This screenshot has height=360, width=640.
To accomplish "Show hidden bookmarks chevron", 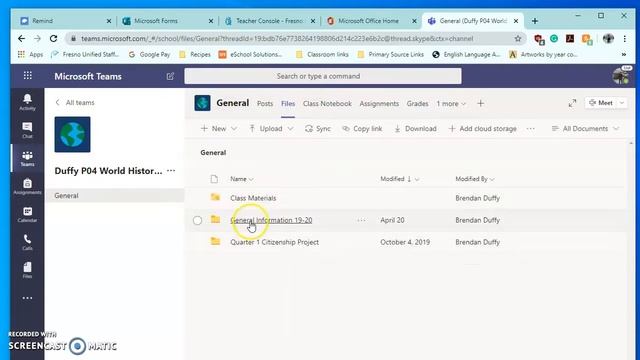I will [x=624, y=54].
